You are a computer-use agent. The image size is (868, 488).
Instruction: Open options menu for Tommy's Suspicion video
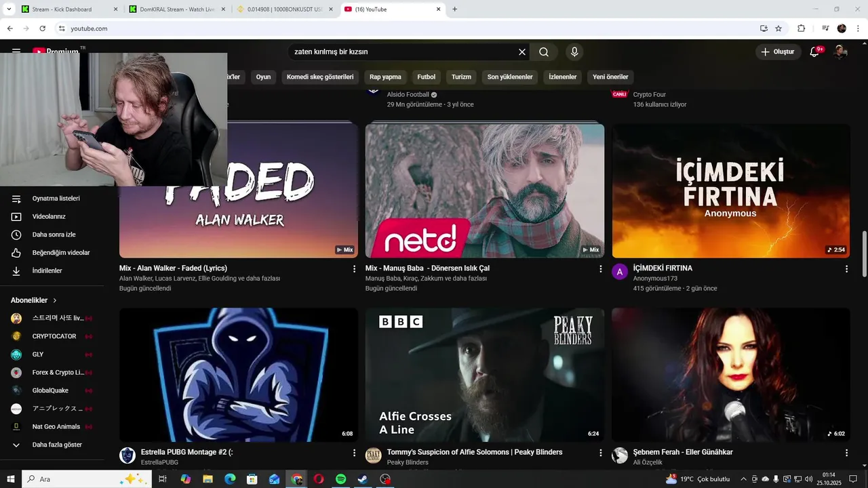[600, 453]
